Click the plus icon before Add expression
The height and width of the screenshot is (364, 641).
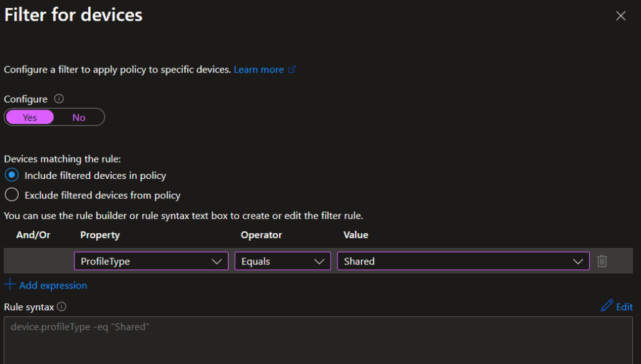pos(9,285)
